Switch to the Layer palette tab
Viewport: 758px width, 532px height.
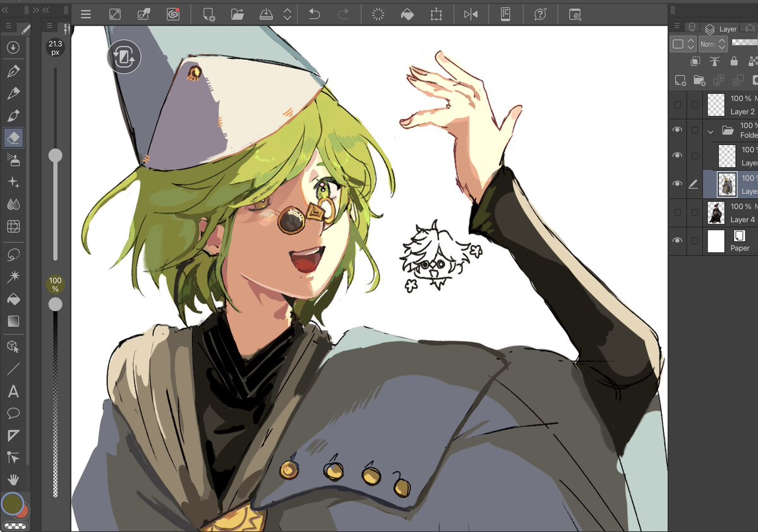pyautogui.click(x=721, y=29)
